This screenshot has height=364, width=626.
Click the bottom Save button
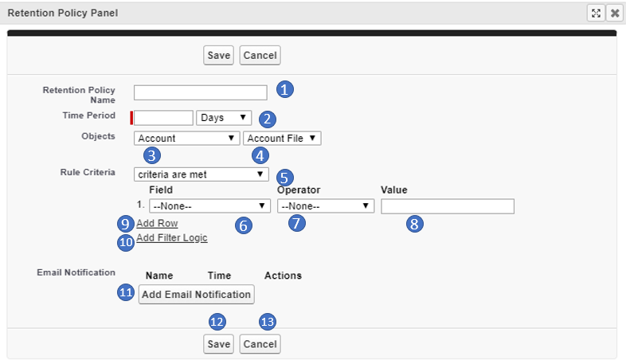218,344
